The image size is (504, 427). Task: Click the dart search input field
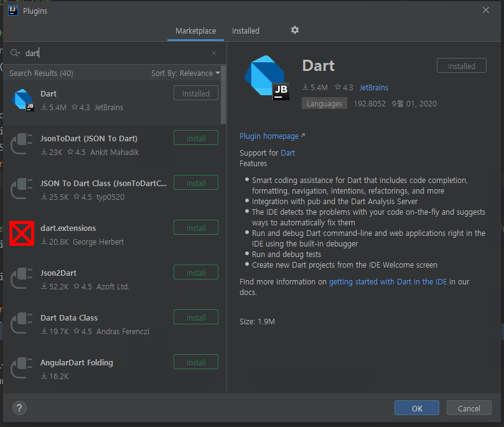pos(116,53)
